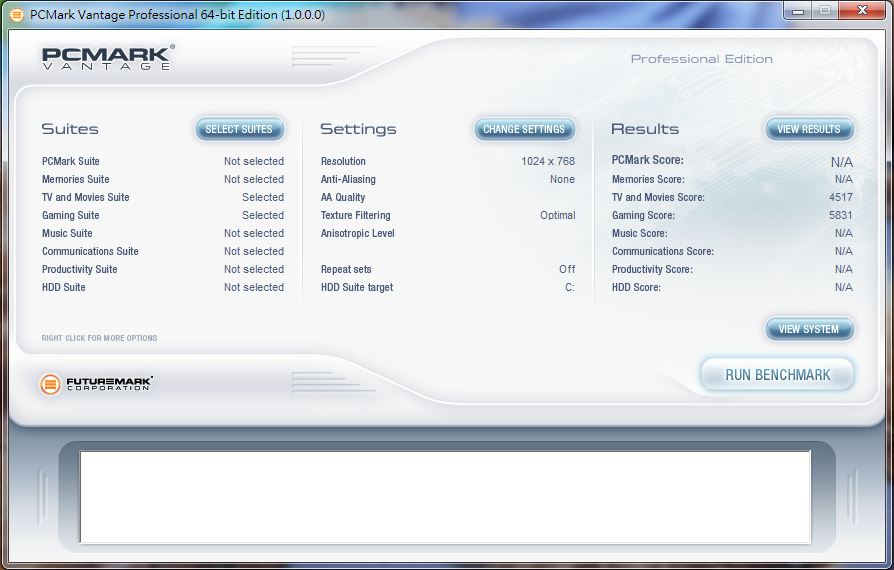Open the Select Suites dialog
Viewport: 894px width, 570px height.
tap(239, 129)
